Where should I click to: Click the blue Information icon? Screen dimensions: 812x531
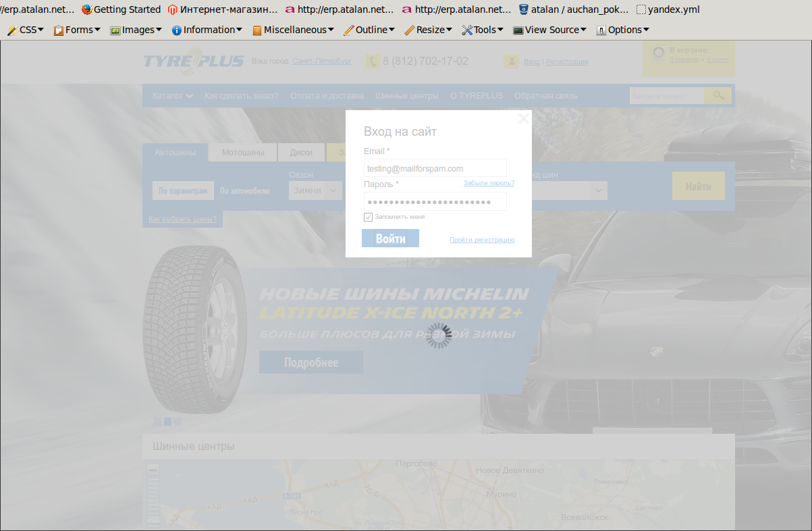(x=177, y=30)
